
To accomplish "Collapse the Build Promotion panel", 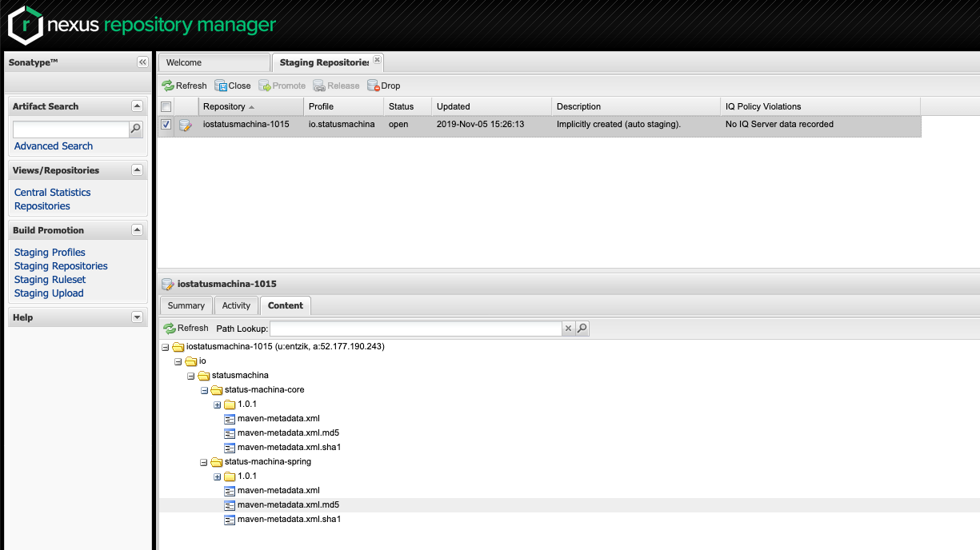I will 137,230.
